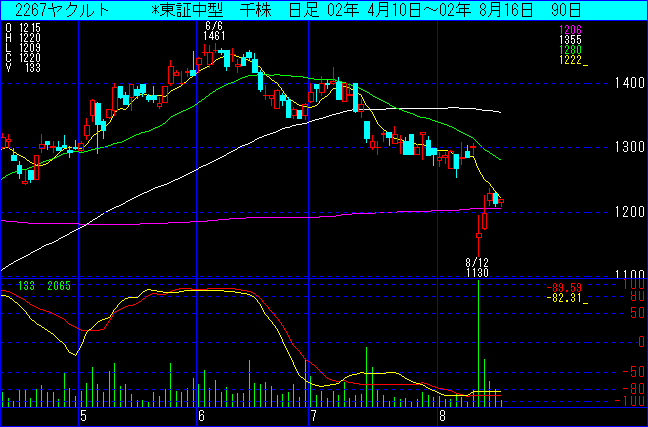Click the yellow moving-average value 1222
This screenshot has height=427, width=648.
pos(570,60)
